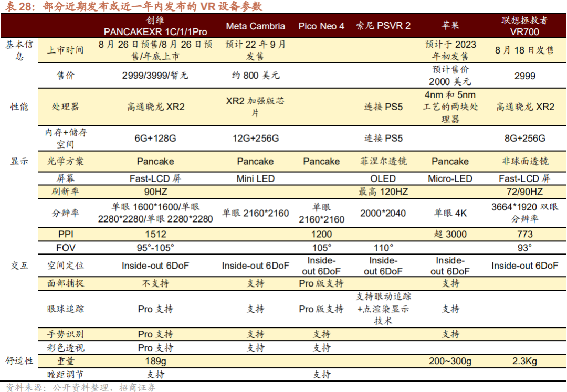Click the '支持眼动追踪+点渲染显示技术' cell
Screen dimensions: 567x392
(x=383, y=309)
